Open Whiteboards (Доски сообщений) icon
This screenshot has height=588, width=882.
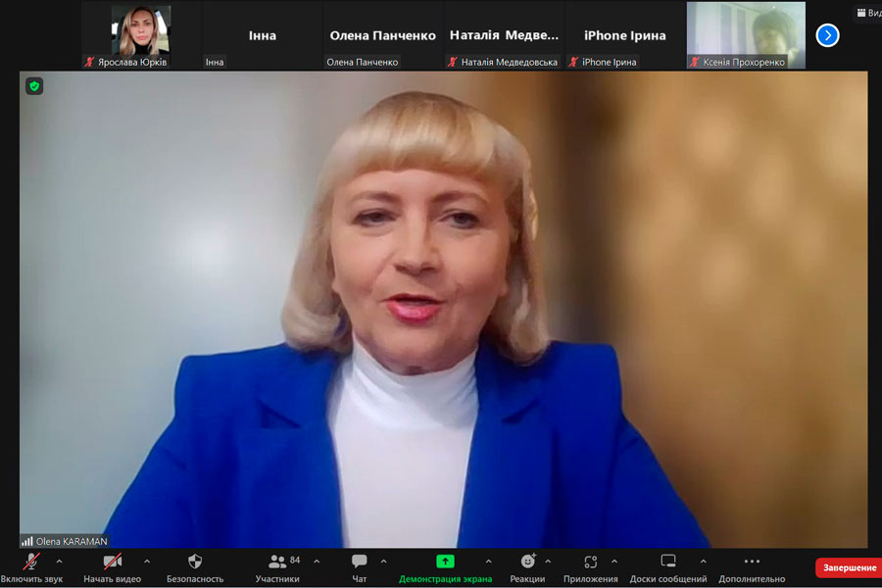[x=668, y=563]
